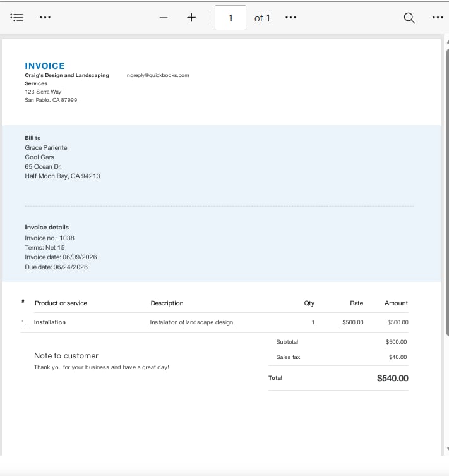Zoom in with the plus icon

191,18
